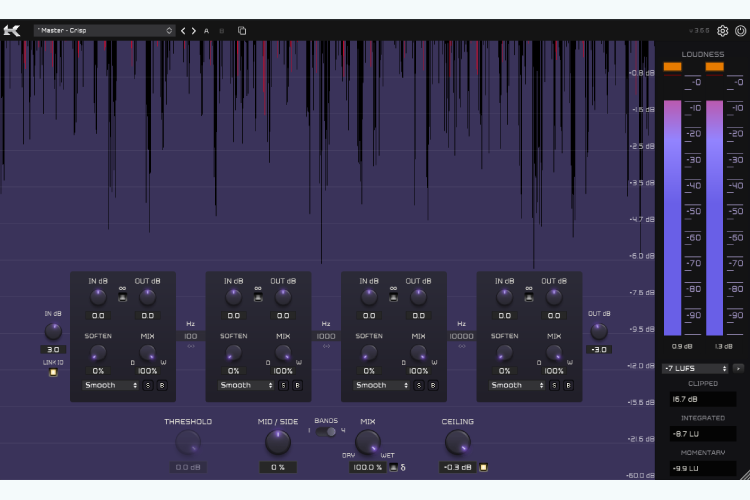Select the A preset slot
Screen dimensions: 750x500
point(207,31)
